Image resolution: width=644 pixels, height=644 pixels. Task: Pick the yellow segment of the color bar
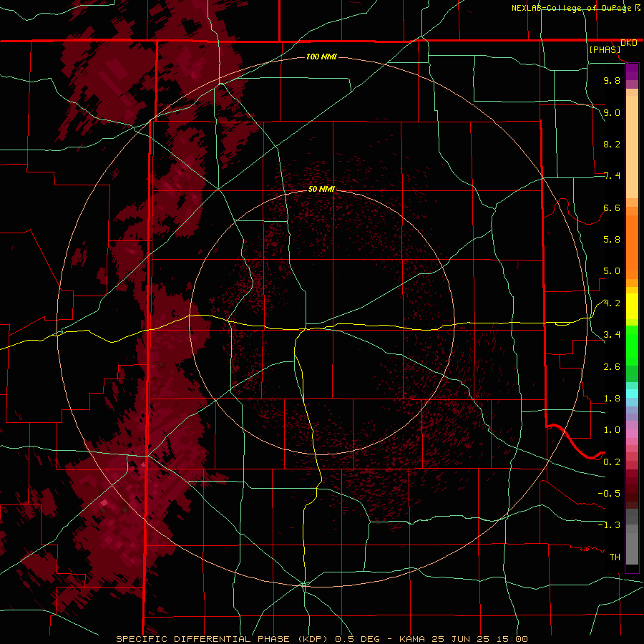(632, 306)
